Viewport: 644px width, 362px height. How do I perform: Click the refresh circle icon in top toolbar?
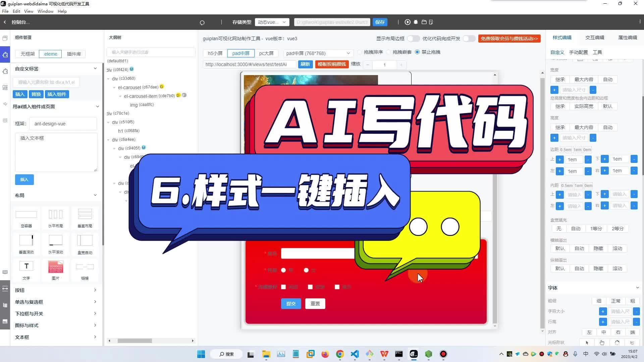(x=202, y=23)
